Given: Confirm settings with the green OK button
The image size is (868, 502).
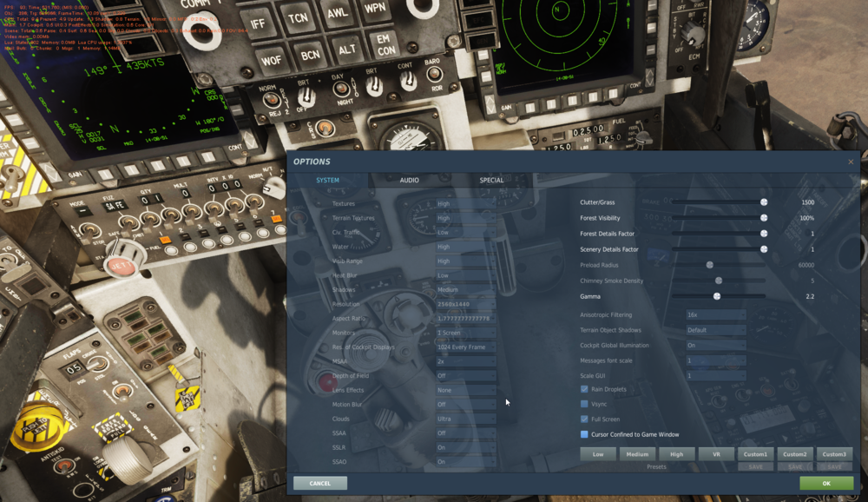Looking at the screenshot, I should point(826,483).
